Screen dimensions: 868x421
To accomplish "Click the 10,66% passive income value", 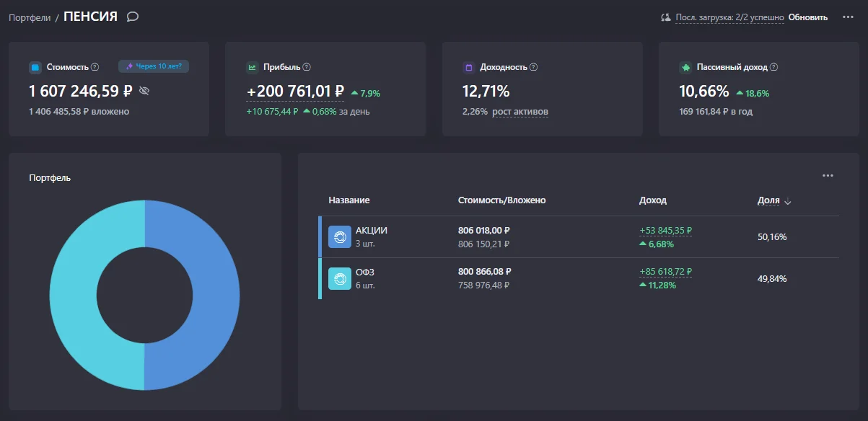I will click(704, 92).
